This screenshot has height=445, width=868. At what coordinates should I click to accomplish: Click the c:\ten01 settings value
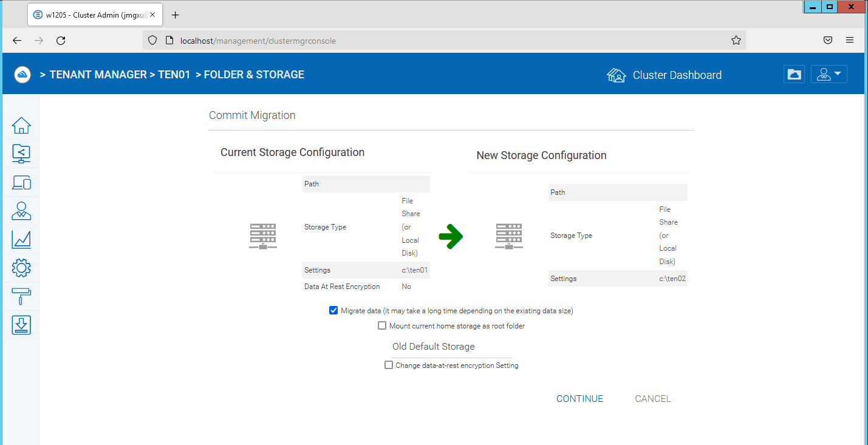415,270
